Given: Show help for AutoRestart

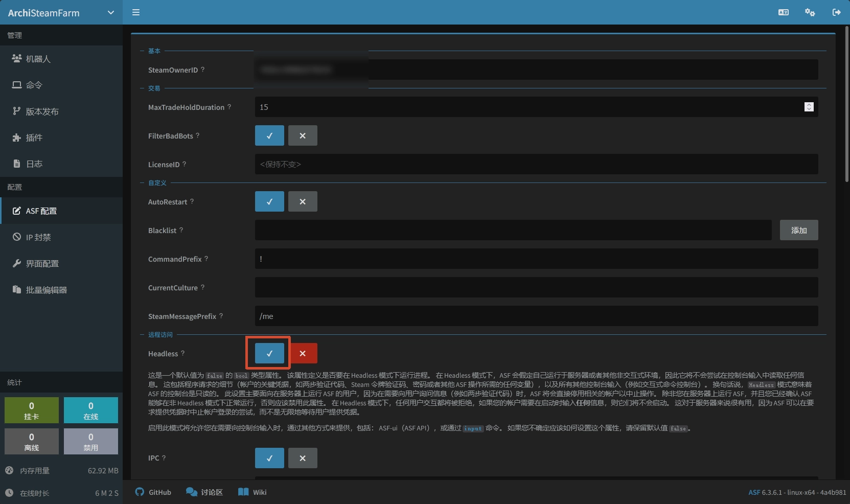Looking at the screenshot, I should [192, 201].
